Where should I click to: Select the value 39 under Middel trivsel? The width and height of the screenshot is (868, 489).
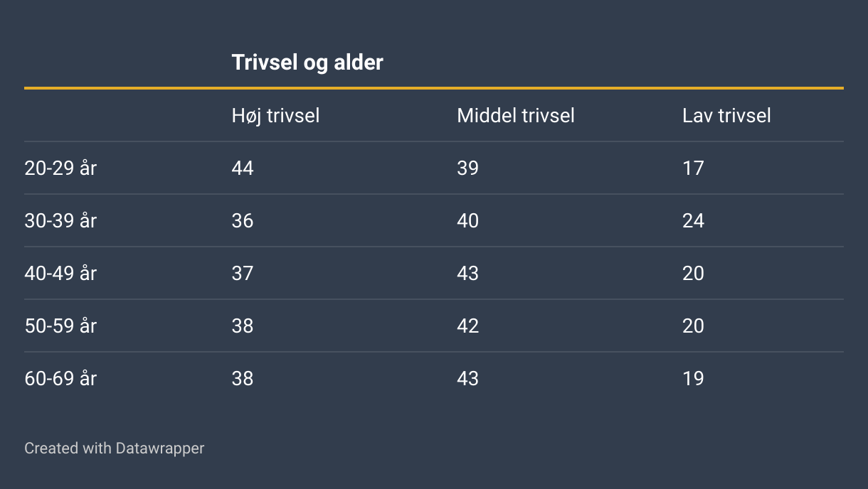click(x=467, y=168)
